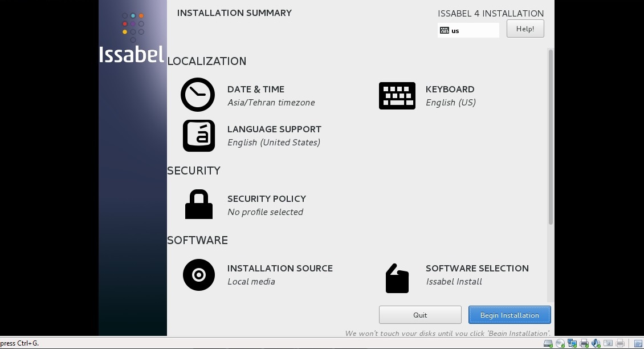The image size is (644, 349).
Task: Click the Begin Installation button
Action: point(510,315)
